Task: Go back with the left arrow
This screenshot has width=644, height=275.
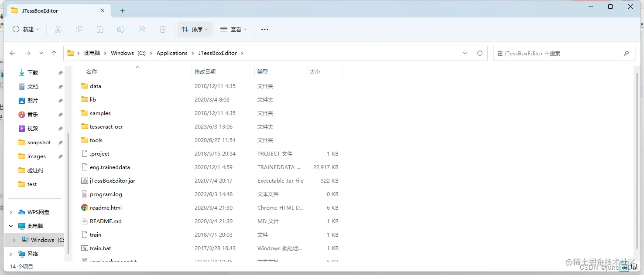Action: (13, 53)
